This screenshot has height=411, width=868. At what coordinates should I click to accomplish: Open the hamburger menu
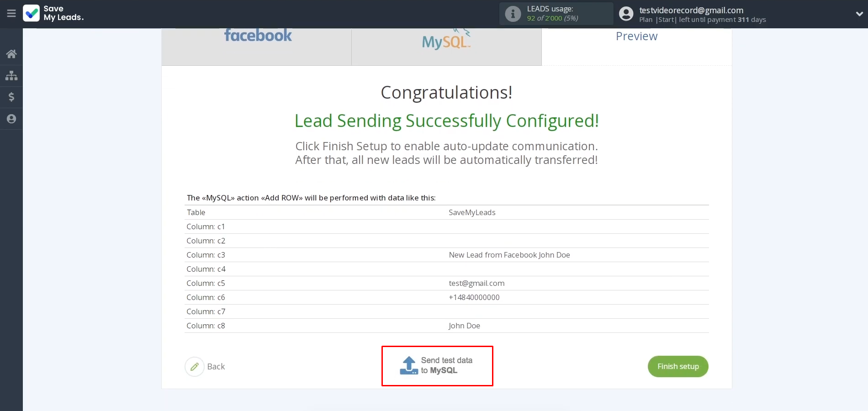[x=11, y=14]
